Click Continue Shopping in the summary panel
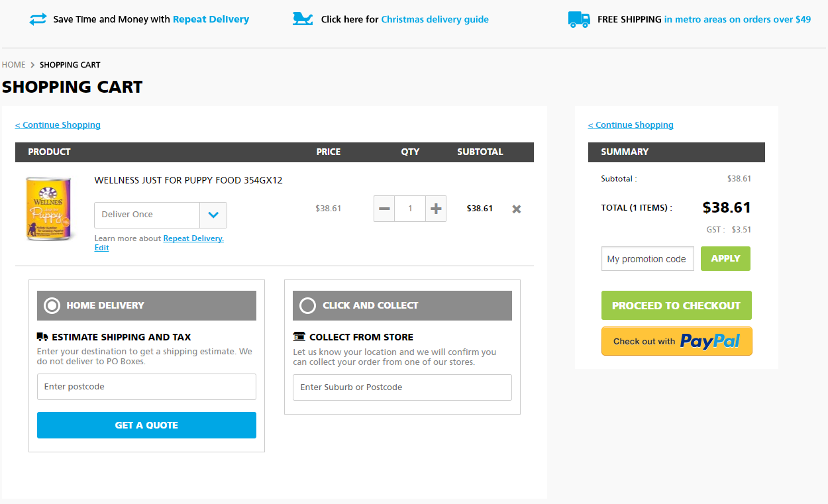The height and width of the screenshot is (504, 828). [631, 125]
